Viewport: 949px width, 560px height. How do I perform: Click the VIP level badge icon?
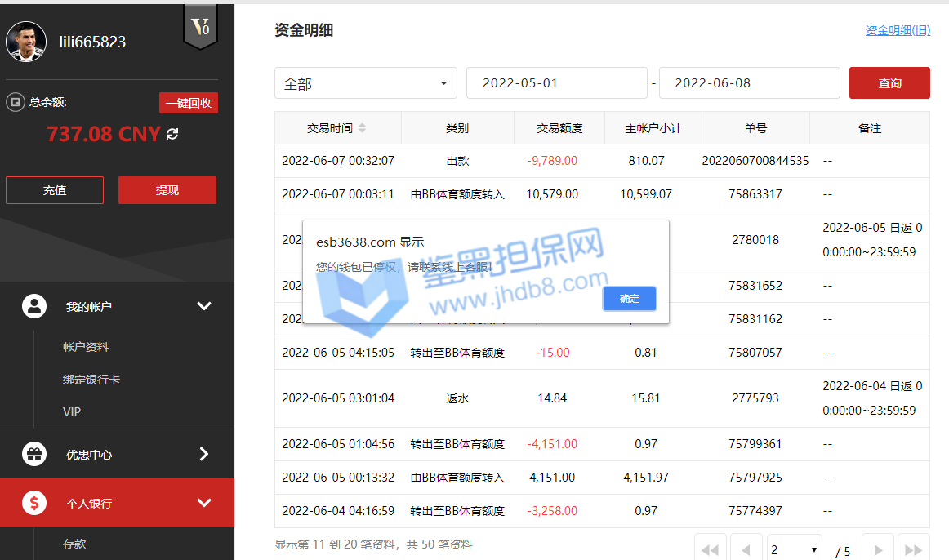coord(200,27)
